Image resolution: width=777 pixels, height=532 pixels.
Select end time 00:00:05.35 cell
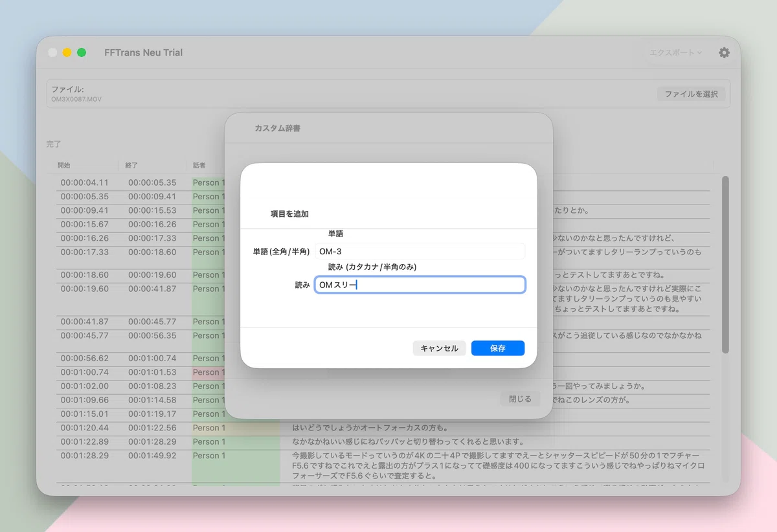click(152, 183)
